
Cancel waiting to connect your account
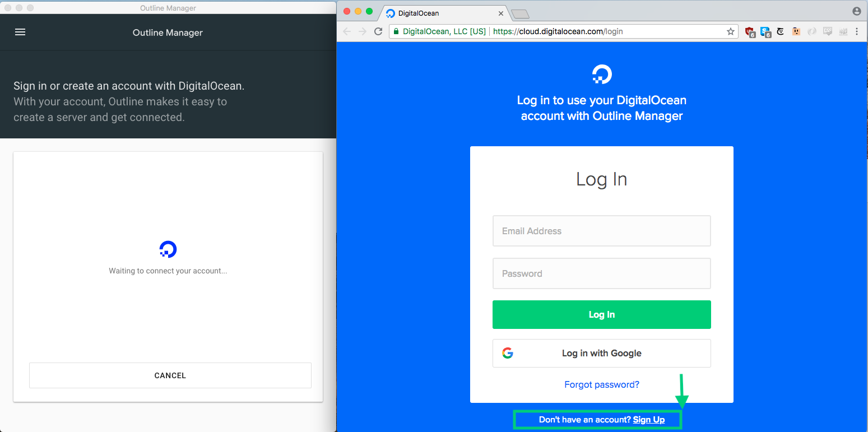coord(170,375)
